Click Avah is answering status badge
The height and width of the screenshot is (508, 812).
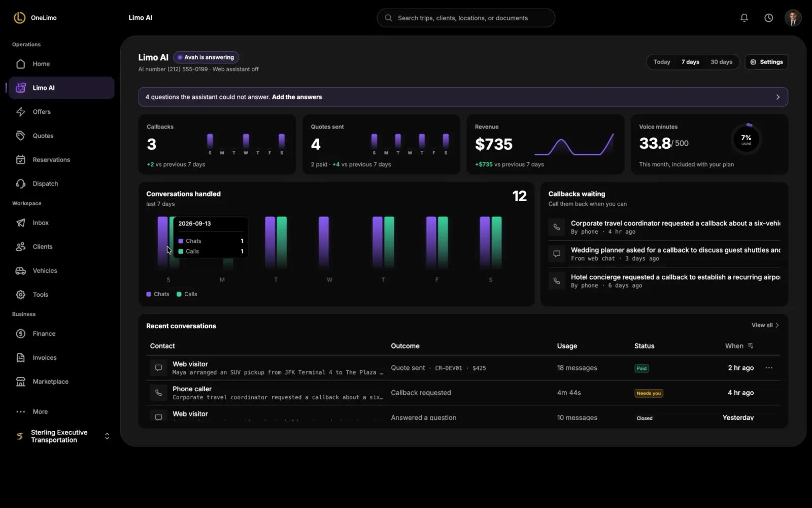coord(206,57)
